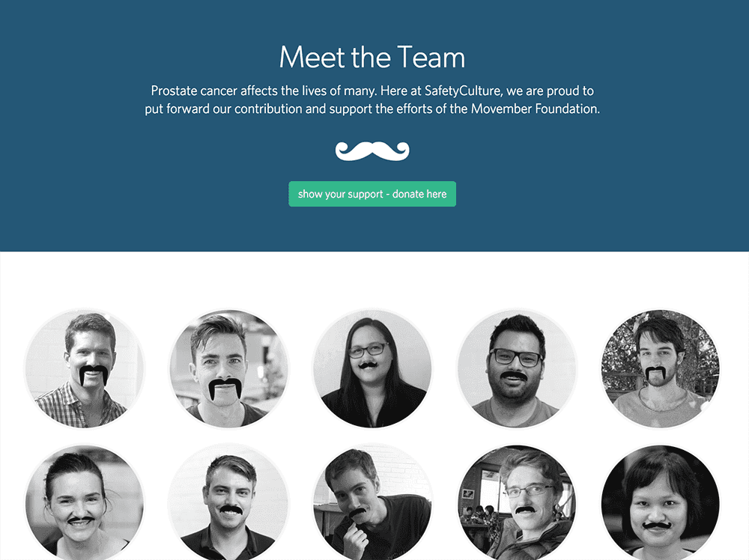Screen dimensions: 749x560
Task: Click small mustache on long-haired woman with glasses
Action: tap(369, 365)
